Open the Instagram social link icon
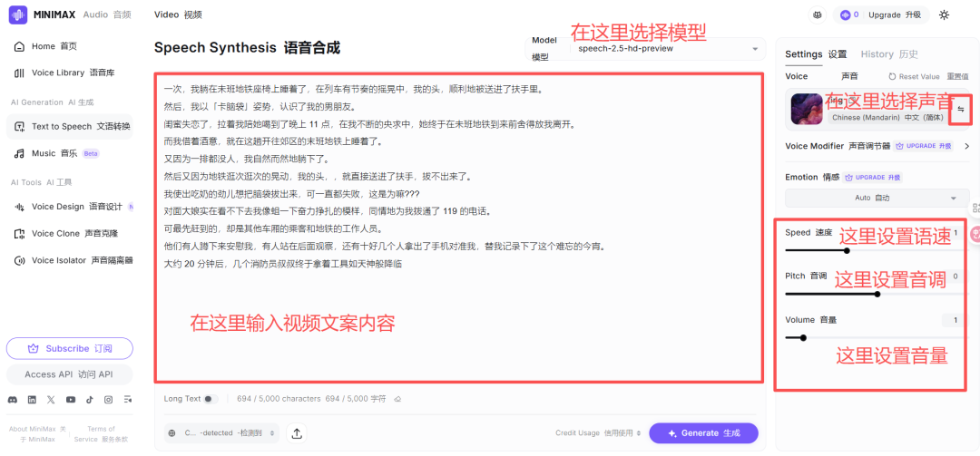 tap(109, 399)
